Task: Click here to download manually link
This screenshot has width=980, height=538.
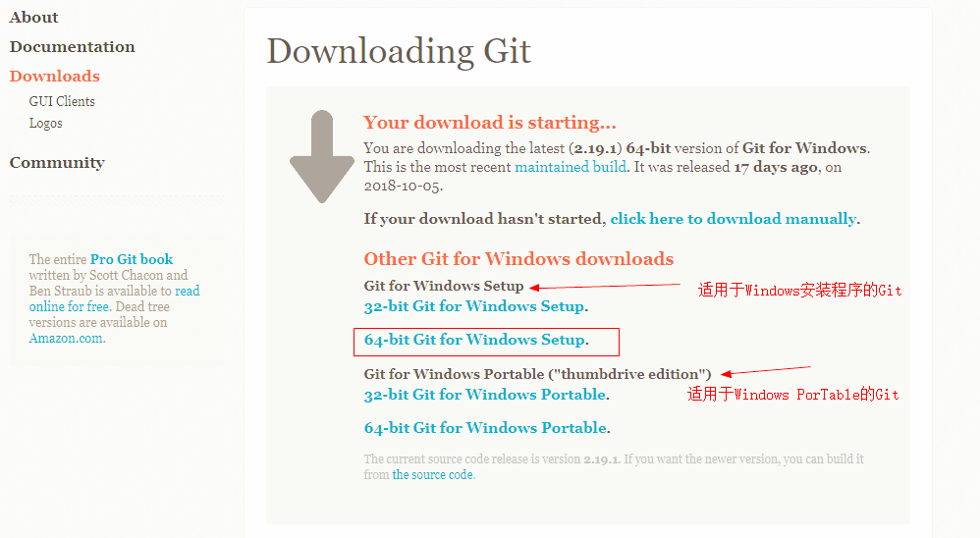Action: coord(733,219)
